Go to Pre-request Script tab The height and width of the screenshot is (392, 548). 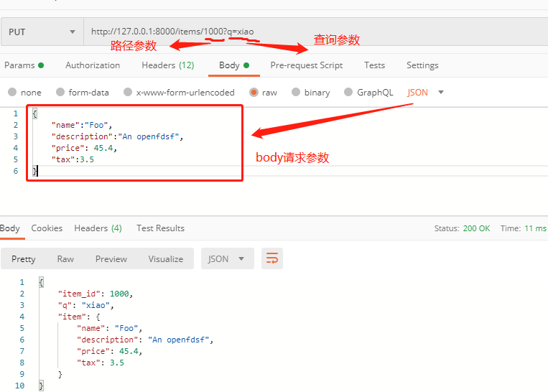click(306, 65)
